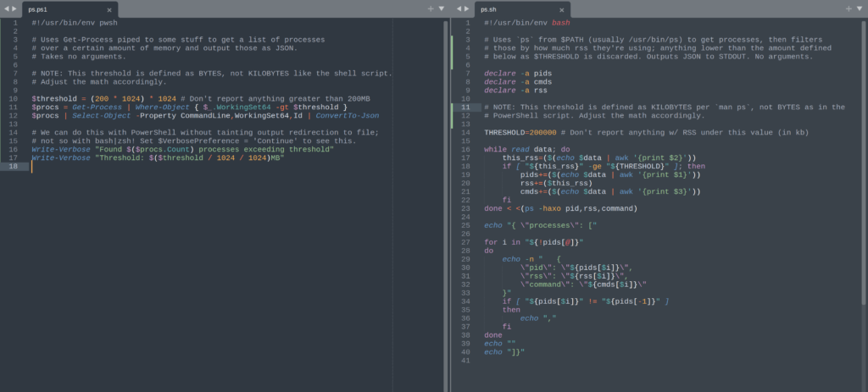Close the ps.sh tab
Screen dimensions: 868x392
[561, 10]
